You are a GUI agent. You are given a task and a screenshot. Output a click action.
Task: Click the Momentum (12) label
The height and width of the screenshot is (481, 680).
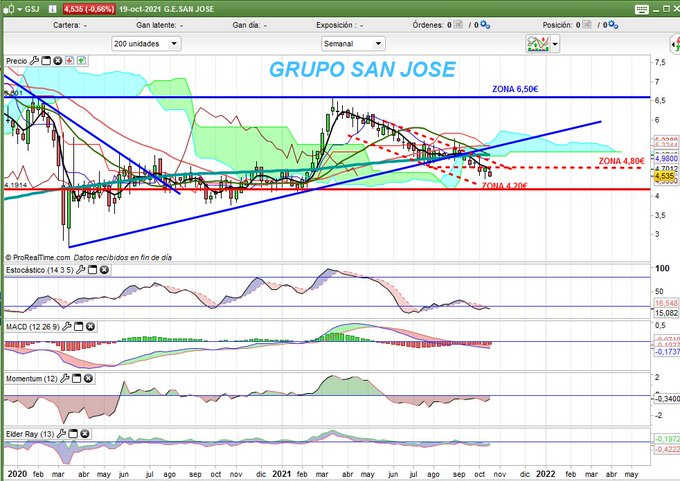32,379
